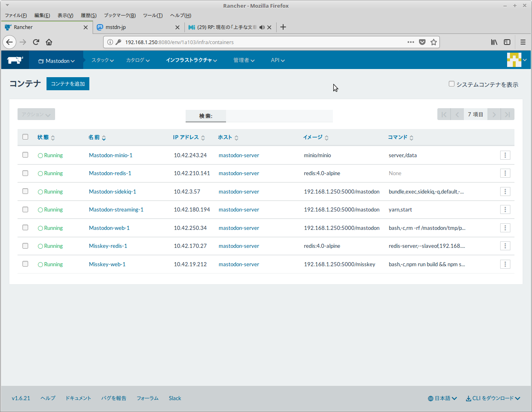
Task: Enable システムコンテナを表示 checkbox
Action: (x=452, y=84)
